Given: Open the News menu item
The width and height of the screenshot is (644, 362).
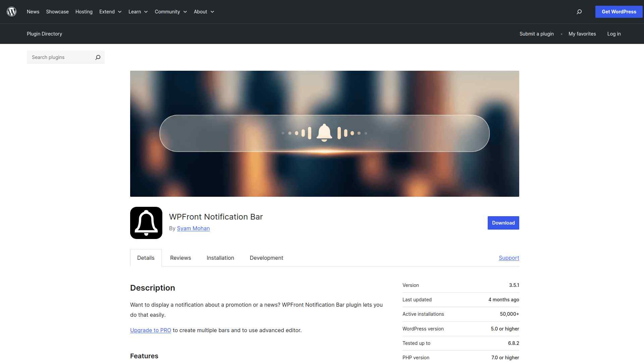Looking at the screenshot, I should tap(33, 12).
